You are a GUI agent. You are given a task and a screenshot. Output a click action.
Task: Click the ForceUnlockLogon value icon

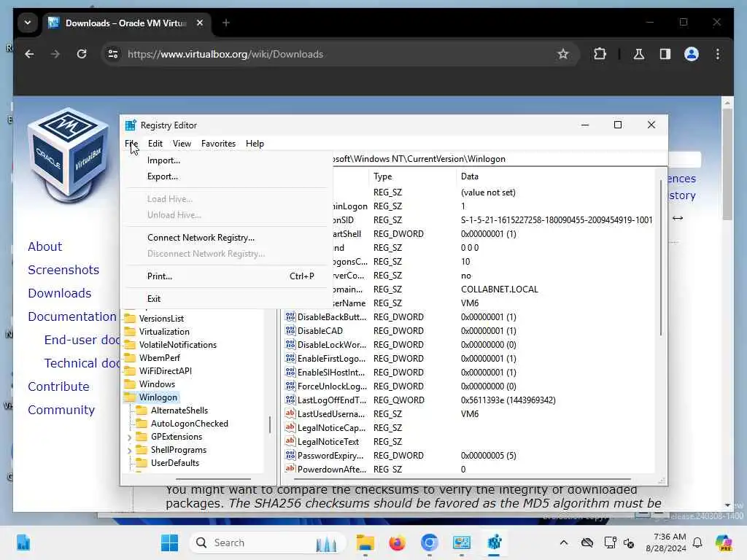290,386
